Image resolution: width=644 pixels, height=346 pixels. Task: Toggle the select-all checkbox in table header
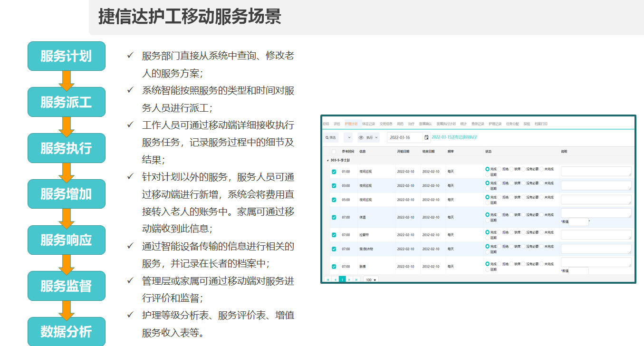click(334, 152)
